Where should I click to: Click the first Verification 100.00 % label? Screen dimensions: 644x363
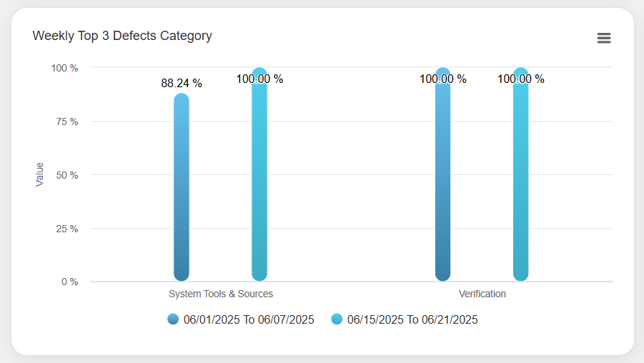click(443, 79)
